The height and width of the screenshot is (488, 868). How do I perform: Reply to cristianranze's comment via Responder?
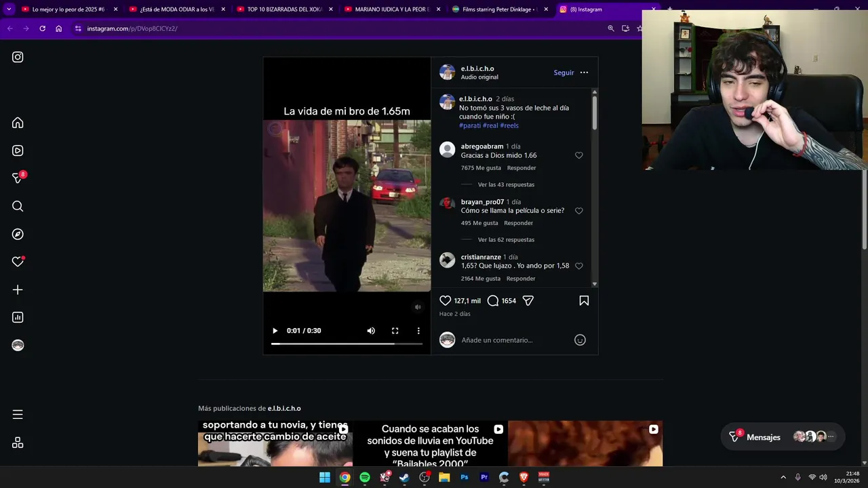[x=521, y=279]
